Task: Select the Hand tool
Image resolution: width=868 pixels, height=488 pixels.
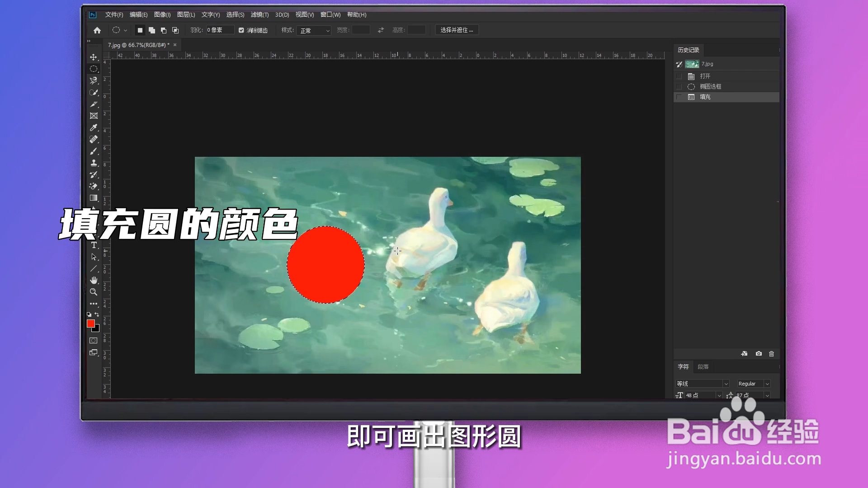Action: tap(94, 280)
